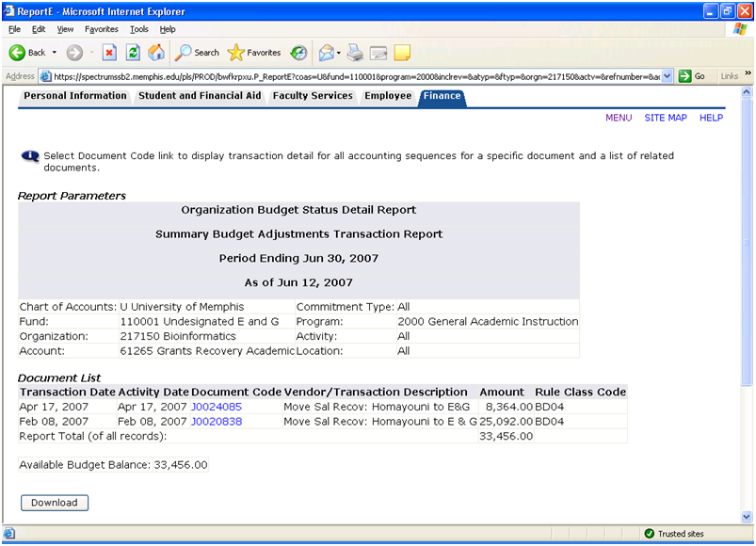Expand the Back button history dropdown
756x546 pixels.
tap(55, 53)
